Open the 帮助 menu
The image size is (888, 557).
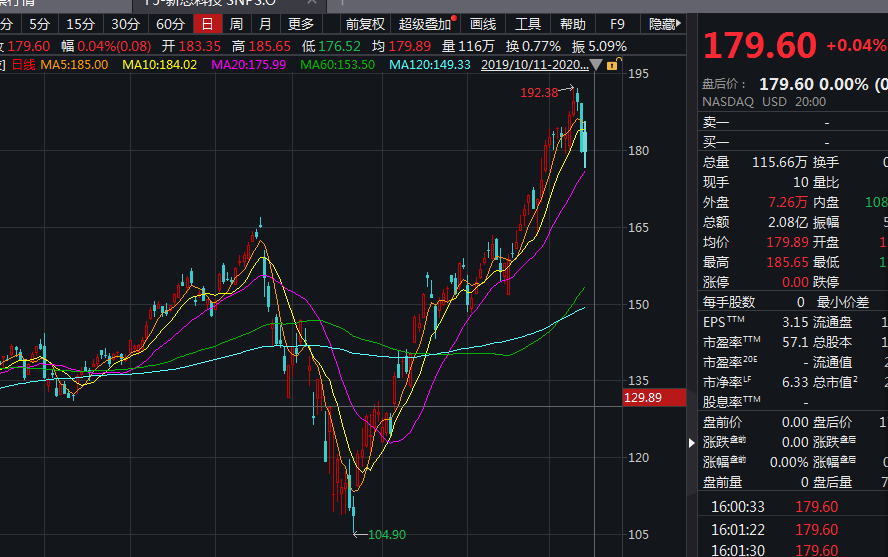click(573, 24)
